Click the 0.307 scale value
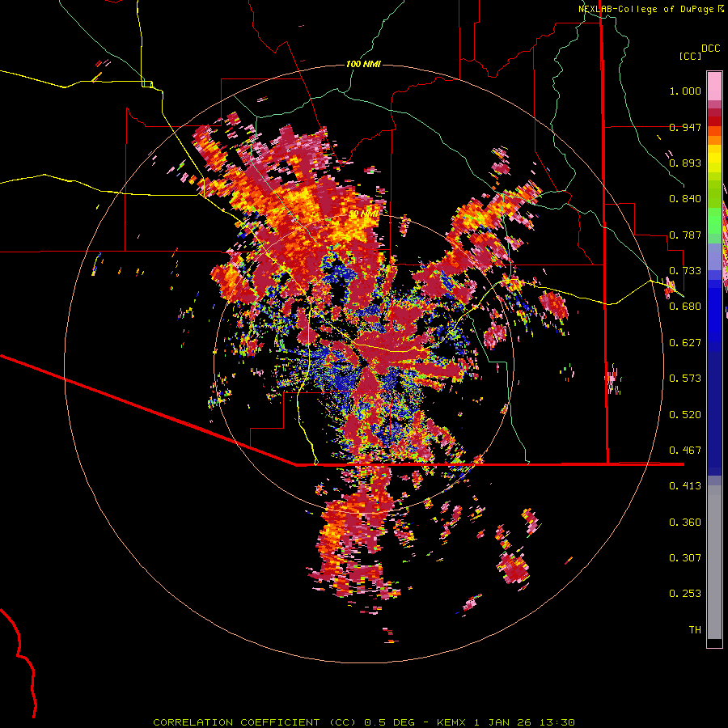 click(x=685, y=558)
